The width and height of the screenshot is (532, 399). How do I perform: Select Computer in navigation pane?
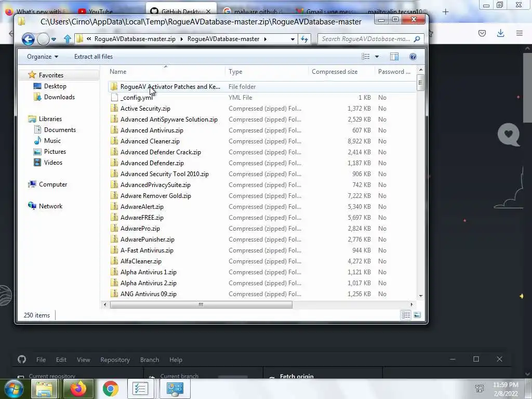coord(53,184)
